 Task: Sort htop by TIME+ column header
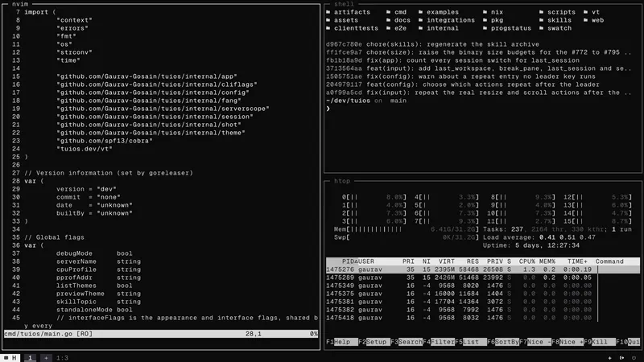(x=577, y=261)
